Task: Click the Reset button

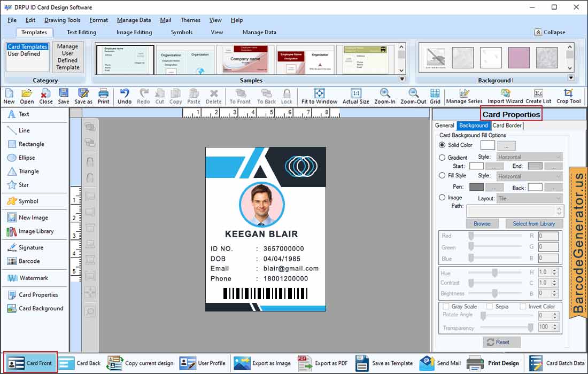Action: [x=502, y=342]
